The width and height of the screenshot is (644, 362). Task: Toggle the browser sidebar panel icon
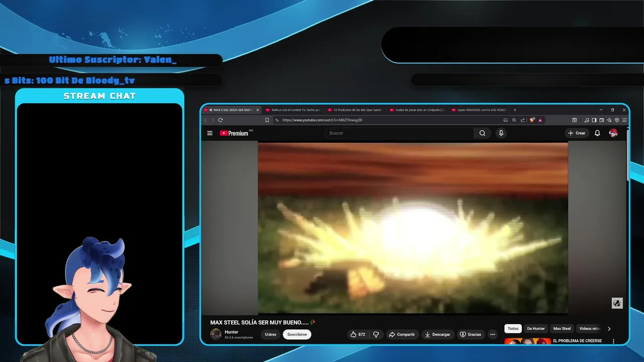(x=594, y=120)
